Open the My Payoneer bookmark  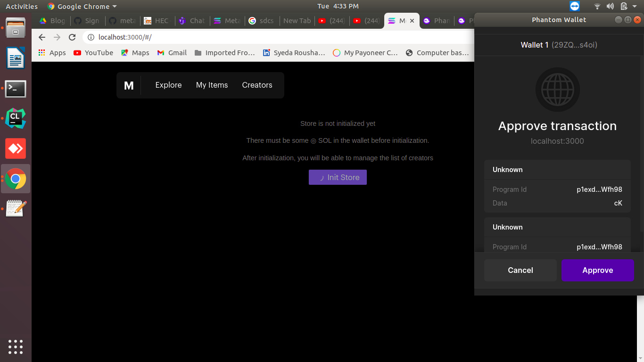pos(365,53)
